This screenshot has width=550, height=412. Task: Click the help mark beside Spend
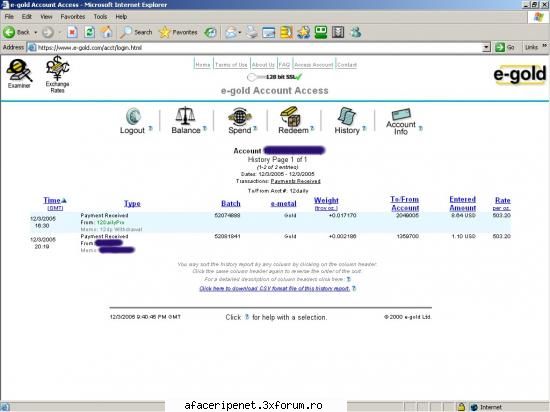click(255, 128)
